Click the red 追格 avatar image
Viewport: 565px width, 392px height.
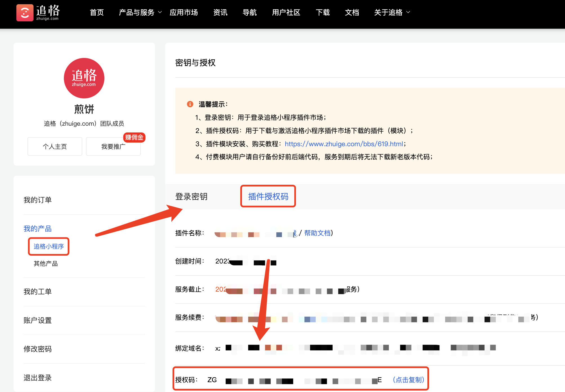pyautogui.click(x=84, y=78)
